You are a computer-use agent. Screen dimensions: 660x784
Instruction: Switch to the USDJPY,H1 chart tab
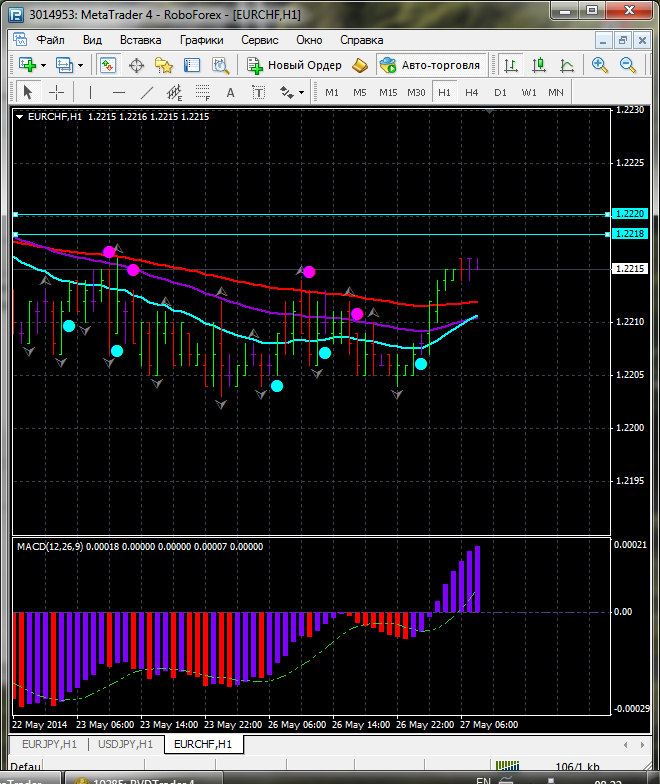[x=125, y=744]
